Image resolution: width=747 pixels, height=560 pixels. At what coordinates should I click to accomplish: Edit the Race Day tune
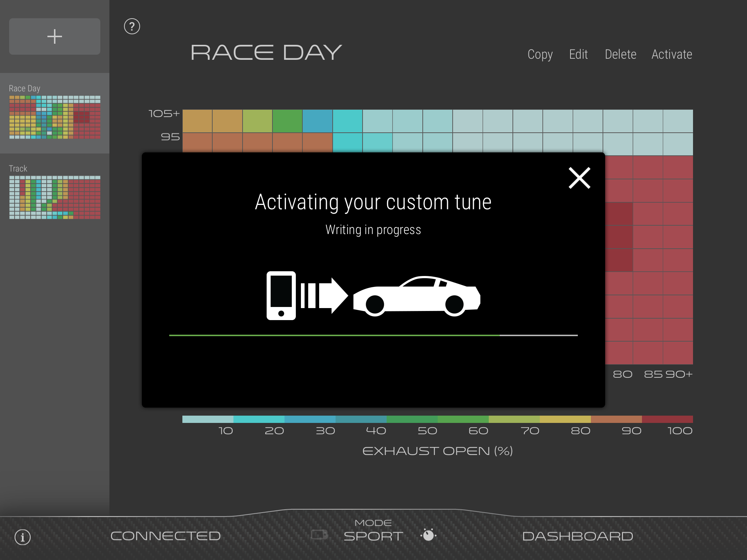point(578,54)
